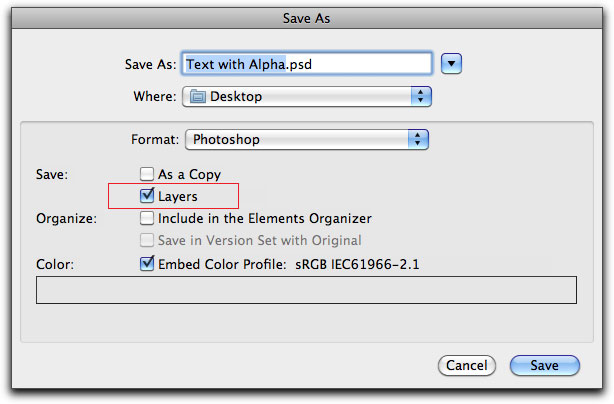Click inside the Save As filename field

tap(307, 63)
